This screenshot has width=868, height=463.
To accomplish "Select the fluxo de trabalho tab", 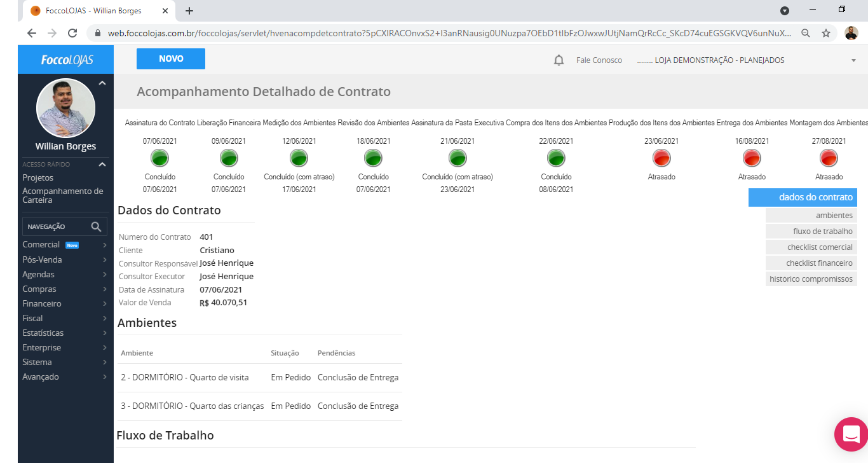I will pyautogui.click(x=811, y=231).
